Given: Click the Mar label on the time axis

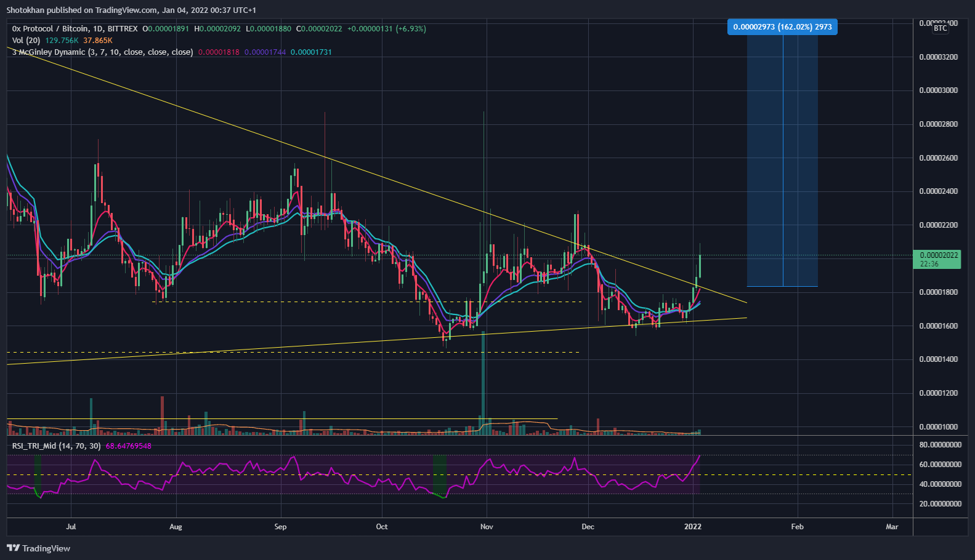Looking at the screenshot, I should pos(892,527).
